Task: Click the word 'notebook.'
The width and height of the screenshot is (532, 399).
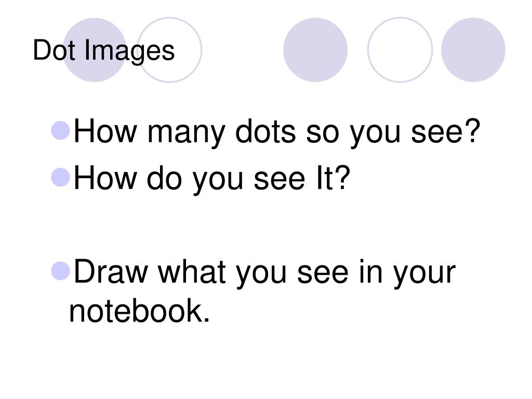Action: [139, 311]
